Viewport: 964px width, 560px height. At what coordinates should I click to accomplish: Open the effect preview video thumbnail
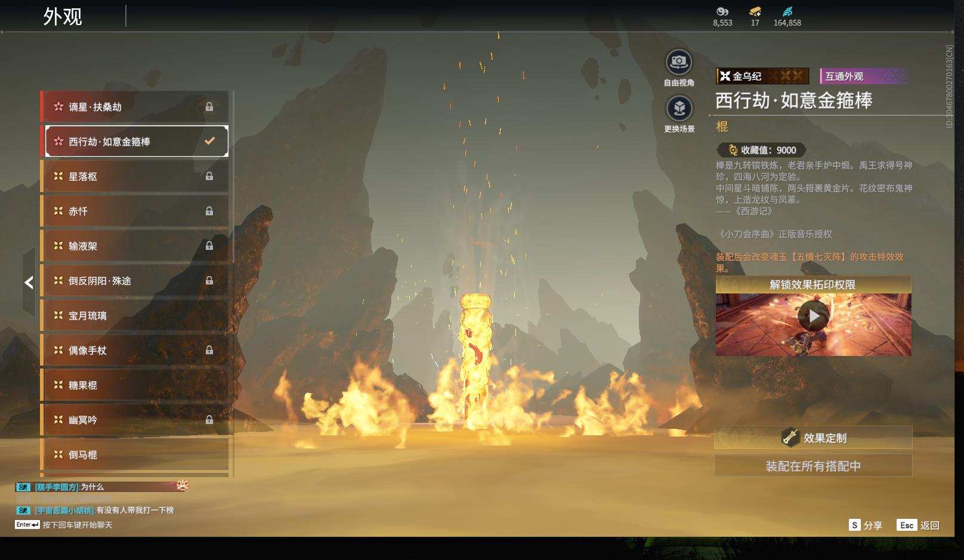coord(814,324)
